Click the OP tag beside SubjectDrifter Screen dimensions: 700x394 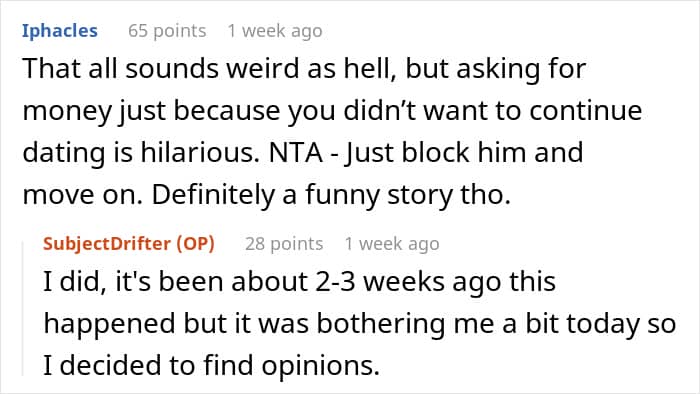coord(196,244)
